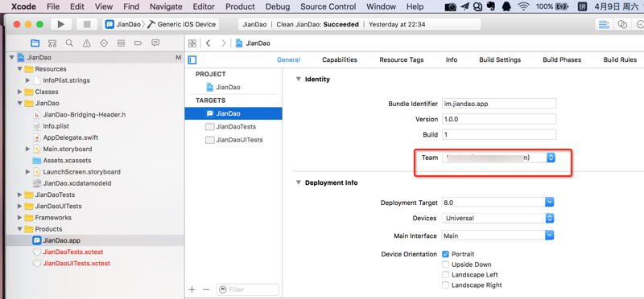Open the Deployment Target dropdown
The width and height of the screenshot is (644, 299).
[x=498, y=203]
